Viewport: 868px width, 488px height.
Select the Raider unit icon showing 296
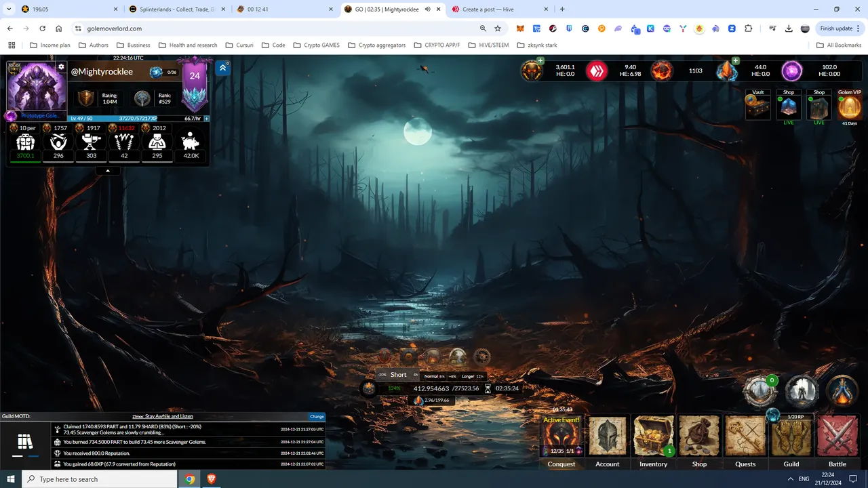pyautogui.click(x=58, y=142)
